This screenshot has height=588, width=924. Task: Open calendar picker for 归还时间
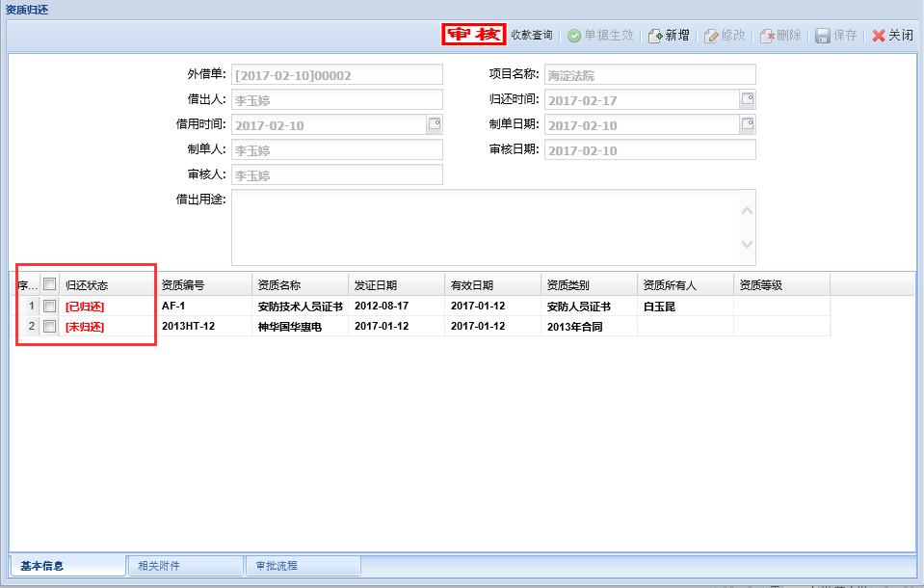pyautogui.click(x=747, y=98)
